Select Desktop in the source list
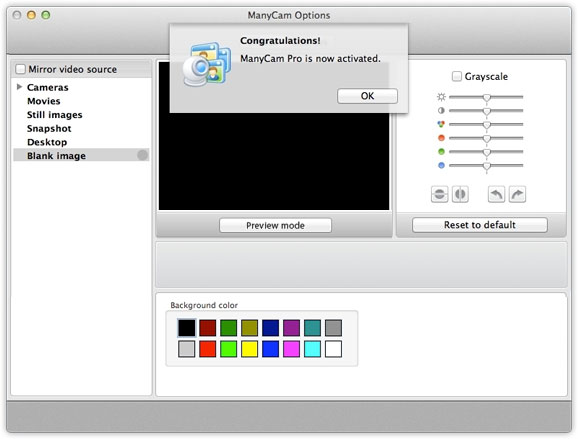578x439 pixels. pyautogui.click(x=47, y=142)
